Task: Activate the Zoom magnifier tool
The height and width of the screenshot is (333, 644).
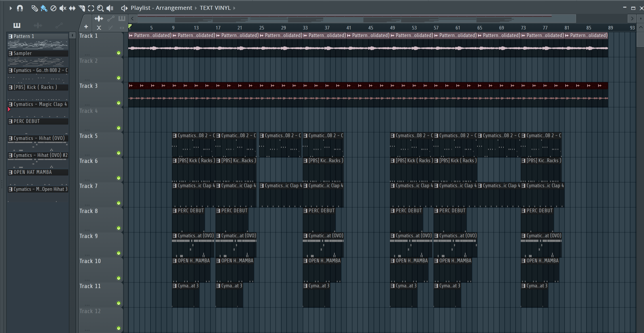Action: click(100, 8)
